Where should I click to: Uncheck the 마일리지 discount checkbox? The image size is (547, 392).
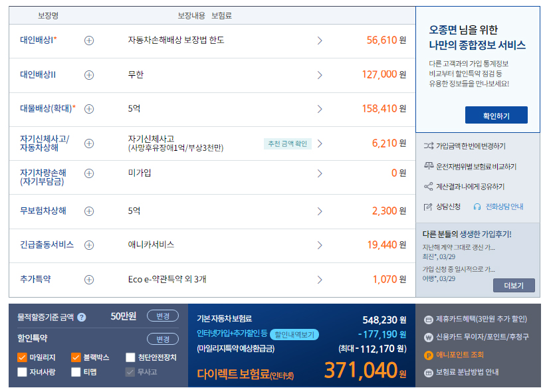pyautogui.click(x=22, y=357)
